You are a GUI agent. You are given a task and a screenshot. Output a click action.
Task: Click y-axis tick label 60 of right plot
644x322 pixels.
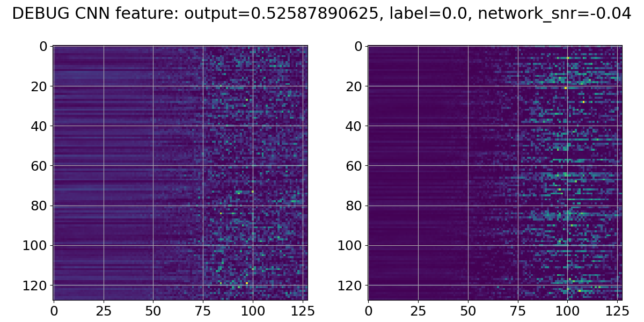355,166
